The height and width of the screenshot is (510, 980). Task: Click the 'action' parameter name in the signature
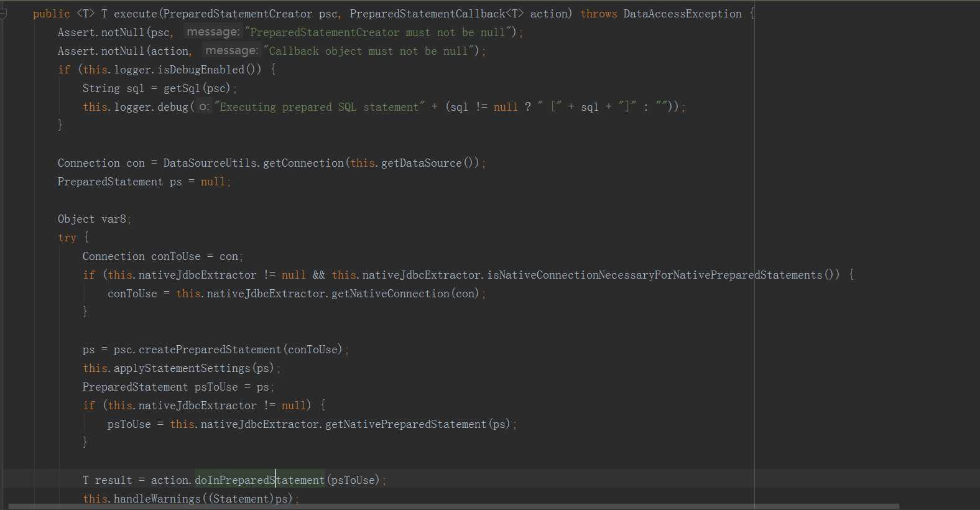(x=549, y=14)
